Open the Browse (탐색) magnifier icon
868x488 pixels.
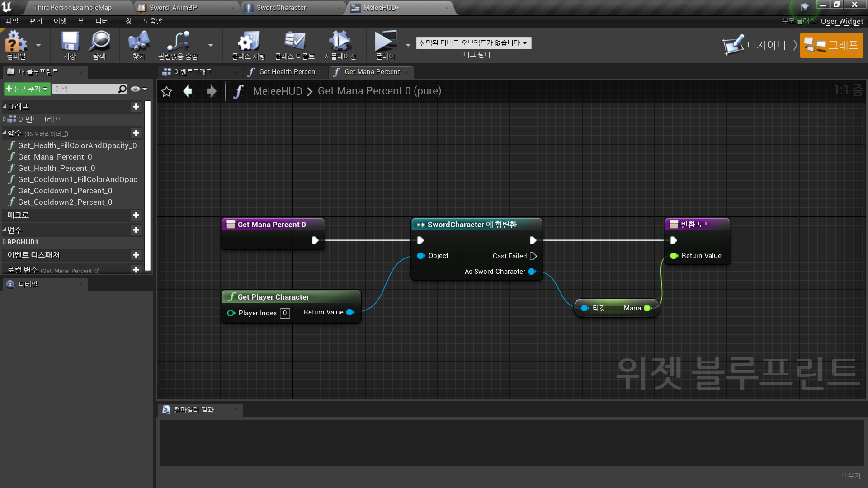coord(99,45)
